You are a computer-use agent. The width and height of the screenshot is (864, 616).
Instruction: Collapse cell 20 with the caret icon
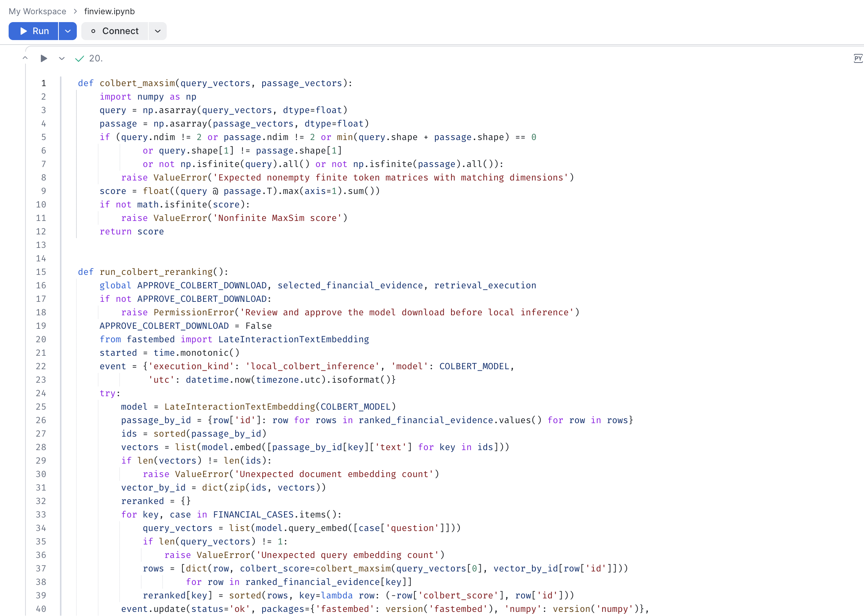pos(25,58)
